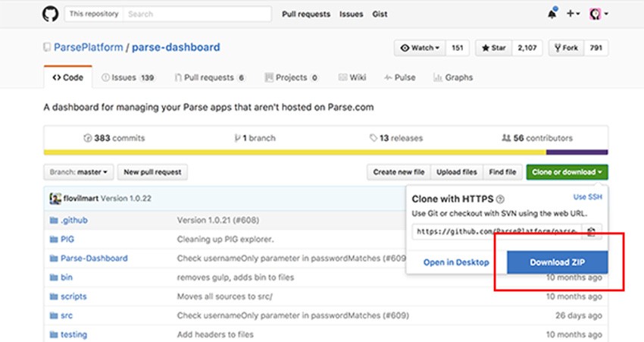The image size is (644, 342).
Task: Open commit 'Cleaning up PIG explorer.'
Action: click(226, 239)
